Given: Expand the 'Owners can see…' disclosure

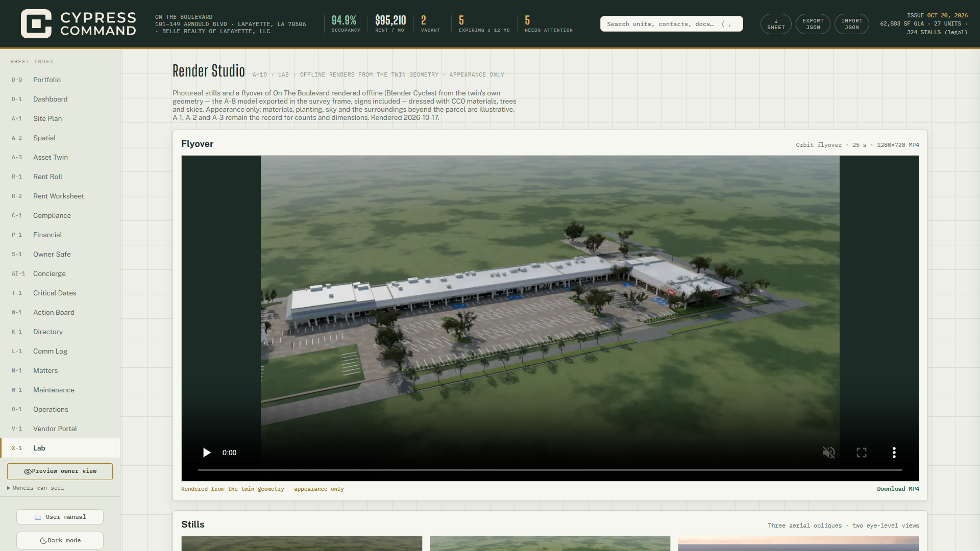Looking at the screenshot, I should click(x=36, y=488).
